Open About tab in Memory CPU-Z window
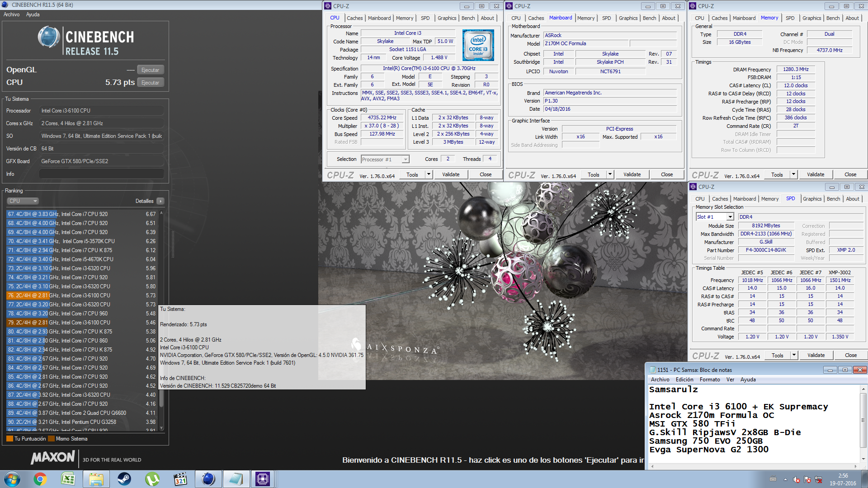Screen dimensions: 868x488 tap(852, 18)
